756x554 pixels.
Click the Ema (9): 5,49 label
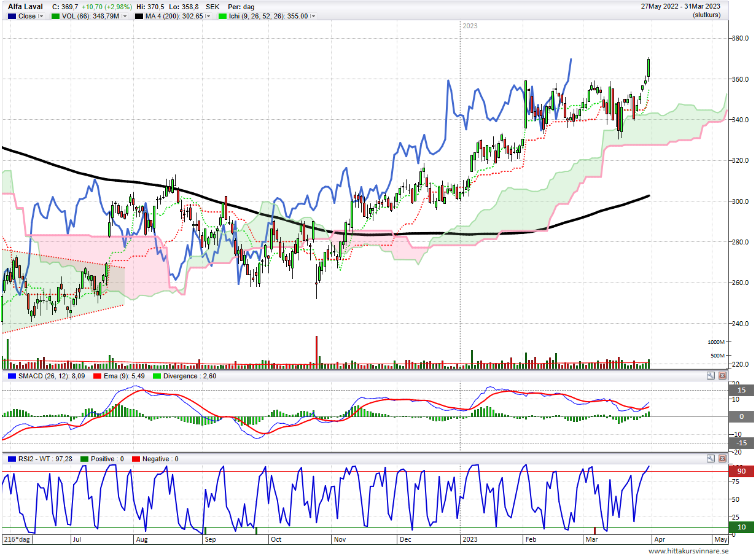point(123,376)
